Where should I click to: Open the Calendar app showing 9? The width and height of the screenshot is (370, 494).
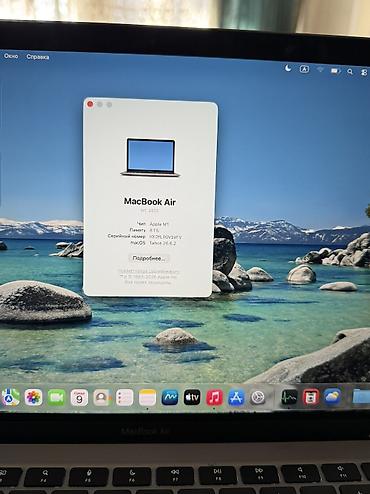click(79, 397)
